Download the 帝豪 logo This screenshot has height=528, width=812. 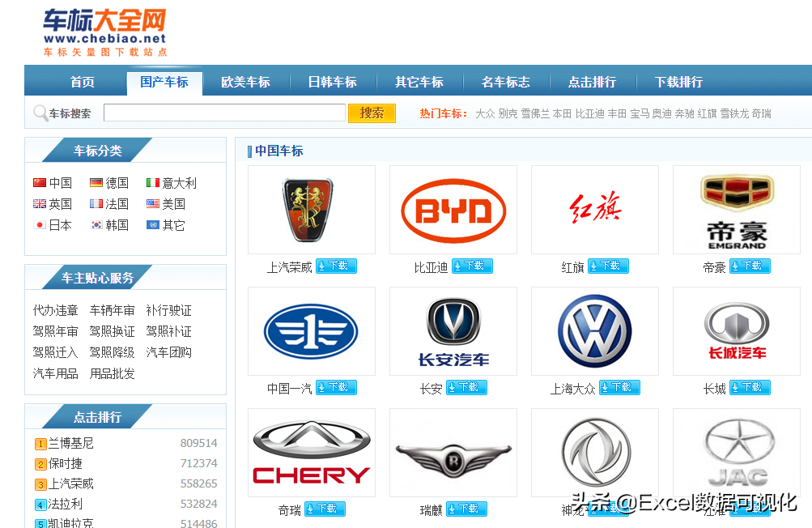coord(750,266)
